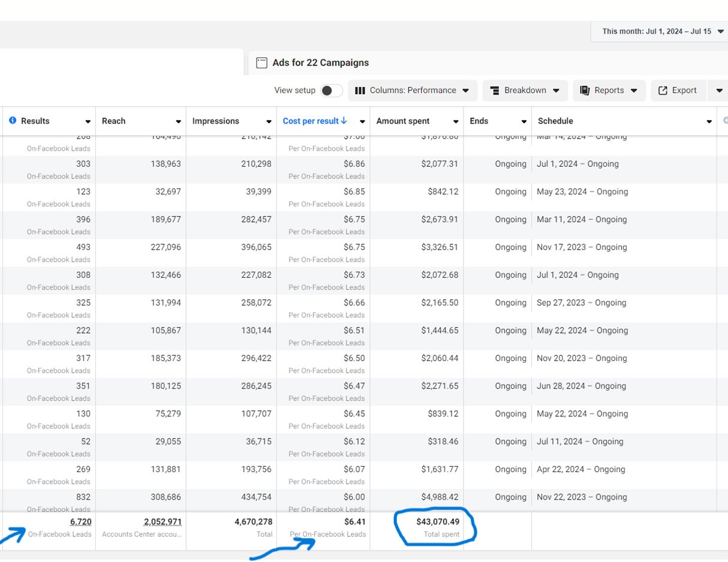Click the info icon beside Results header
The image size is (728, 562).
pyautogui.click(x=13, y=121)
